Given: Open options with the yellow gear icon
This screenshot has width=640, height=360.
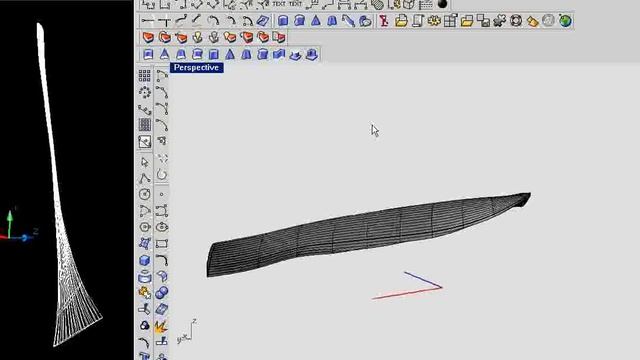Looking at the screenshot, I should pos(434,21).
